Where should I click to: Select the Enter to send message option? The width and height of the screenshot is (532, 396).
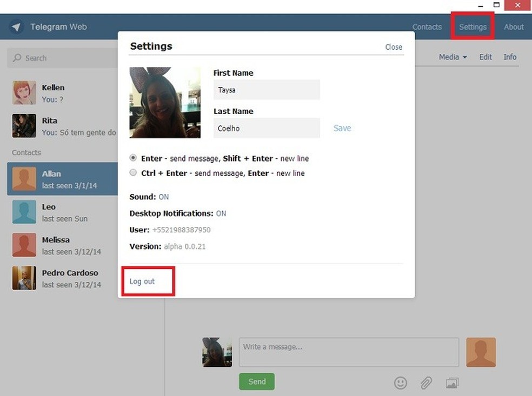(133, 158)
